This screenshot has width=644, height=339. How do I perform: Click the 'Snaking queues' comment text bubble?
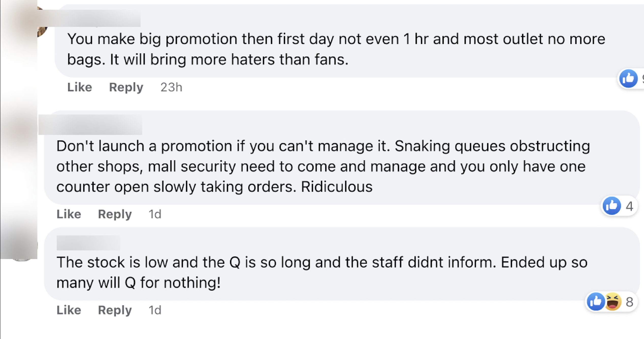tap(330, 166)
